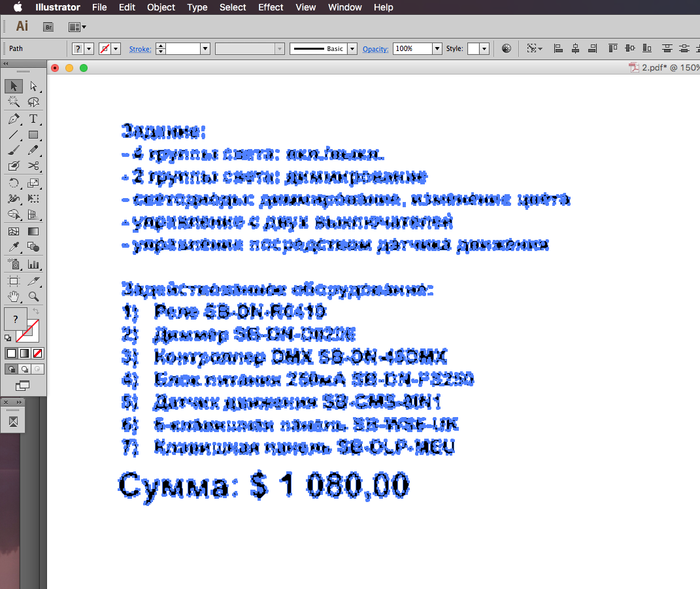The width and height of the screenshot is (700, 589).
Task: Open the Opacity value dropdown
Action: pos(437,48)
